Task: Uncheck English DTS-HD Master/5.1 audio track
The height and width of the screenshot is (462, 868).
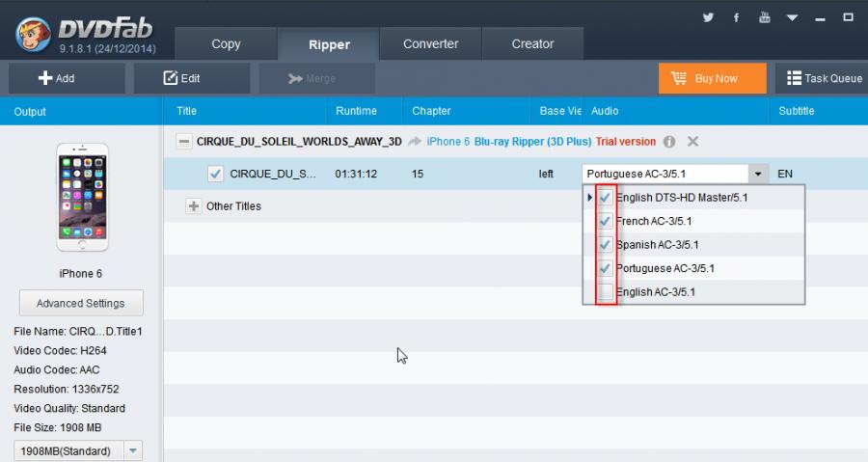Action: (606, 198)
